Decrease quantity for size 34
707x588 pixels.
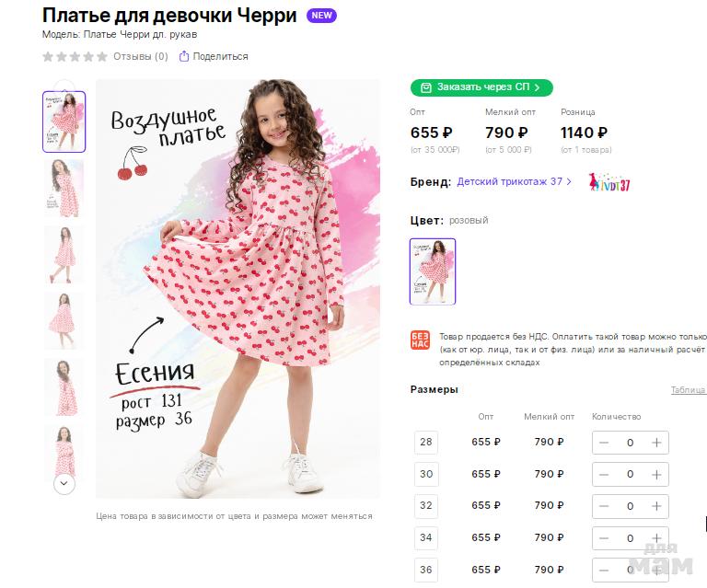(604, 538)
